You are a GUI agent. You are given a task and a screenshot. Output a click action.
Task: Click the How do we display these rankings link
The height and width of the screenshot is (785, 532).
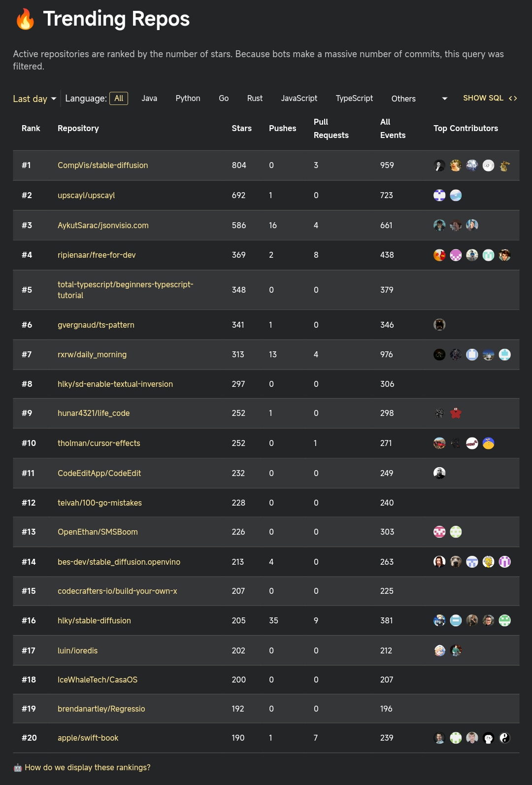tap(87, 767)
